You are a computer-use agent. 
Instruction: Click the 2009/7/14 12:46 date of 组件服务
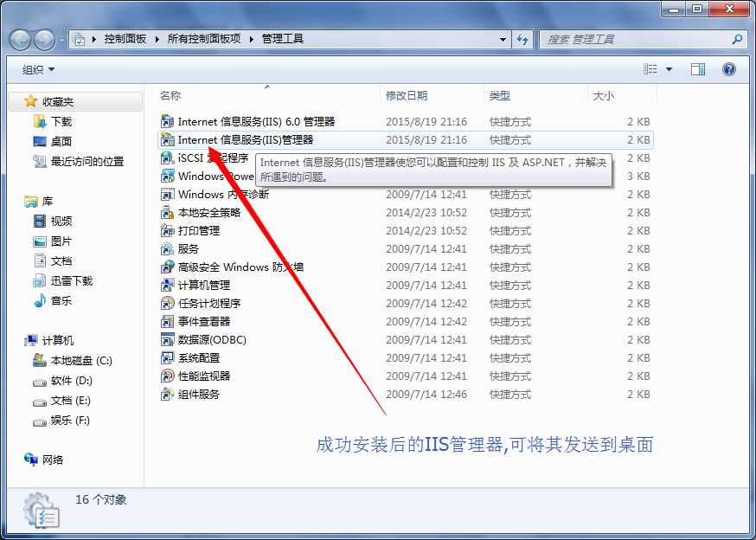pos(426,395)
